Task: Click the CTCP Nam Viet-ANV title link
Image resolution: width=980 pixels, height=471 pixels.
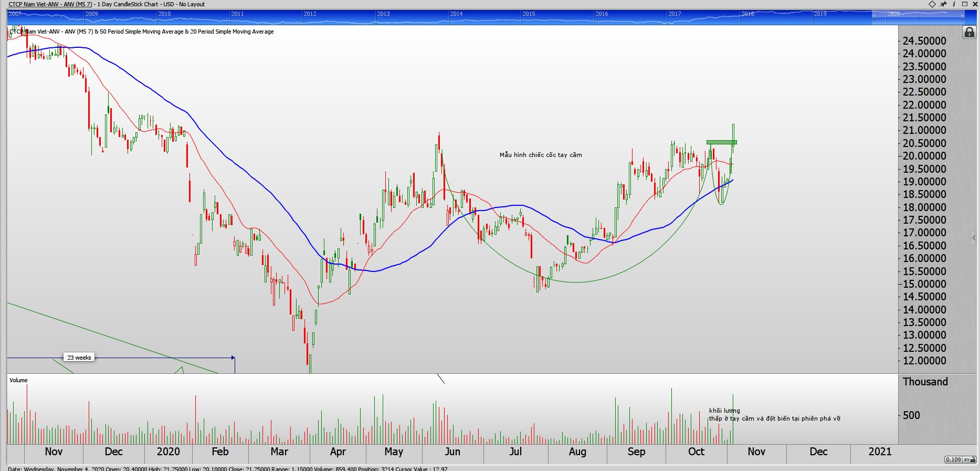Action: (50, 4)
